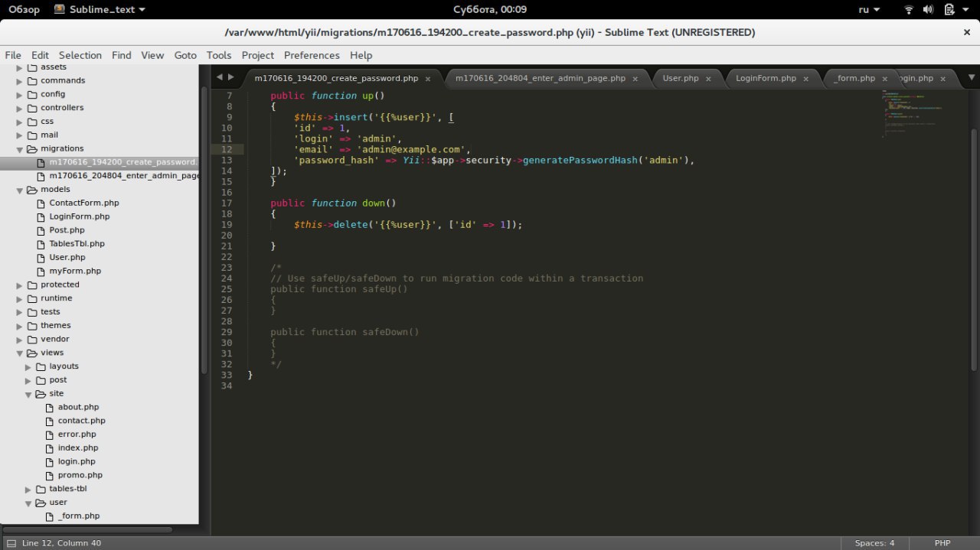Close the m170616_194200_create_password.php tab

pyautogui.click(x=428, y=79)
